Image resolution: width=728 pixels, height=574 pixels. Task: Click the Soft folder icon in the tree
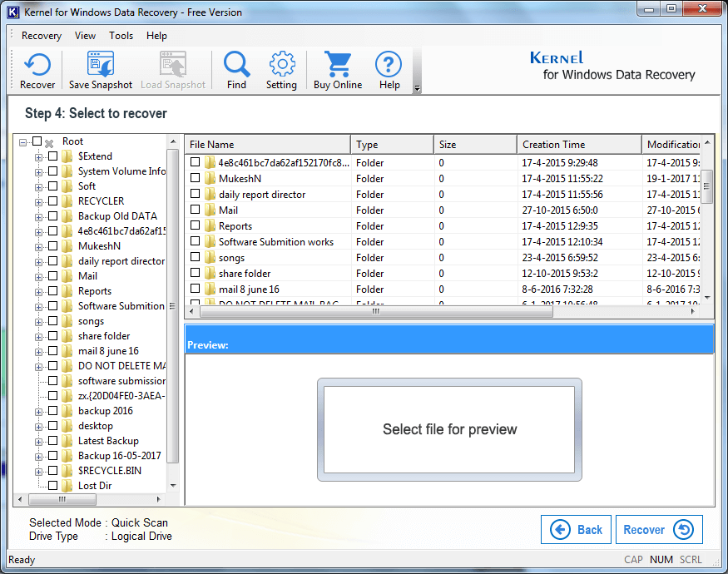(x=67, y=186)
